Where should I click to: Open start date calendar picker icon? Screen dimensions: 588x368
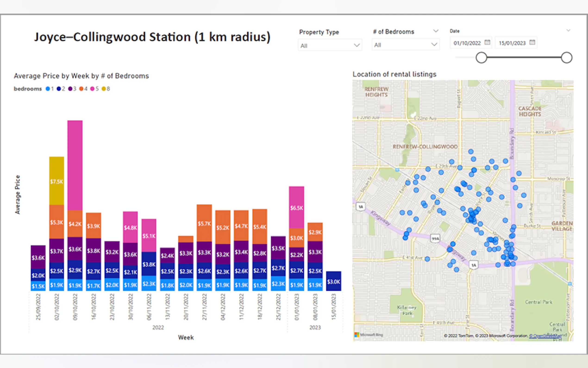pos(487,42)
